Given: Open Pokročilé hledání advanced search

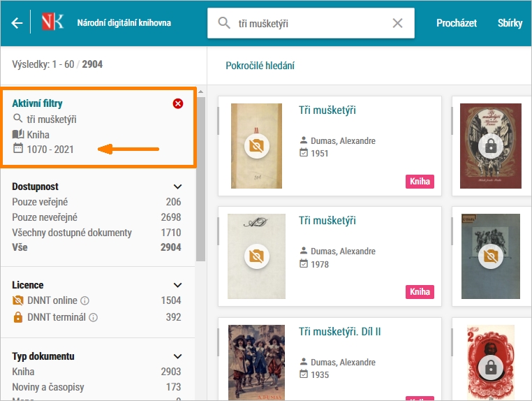Looking at the screenshot, I should click(x=260, y=66).
